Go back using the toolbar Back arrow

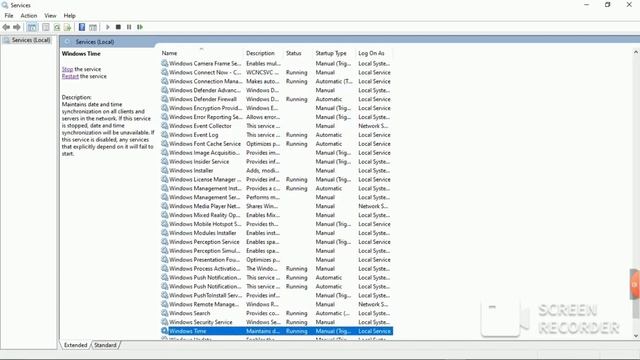(x=6, y=27)
